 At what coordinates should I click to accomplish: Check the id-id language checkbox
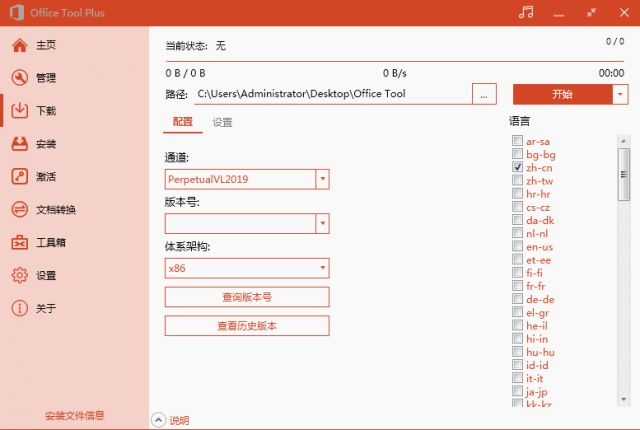click(518, 364)
